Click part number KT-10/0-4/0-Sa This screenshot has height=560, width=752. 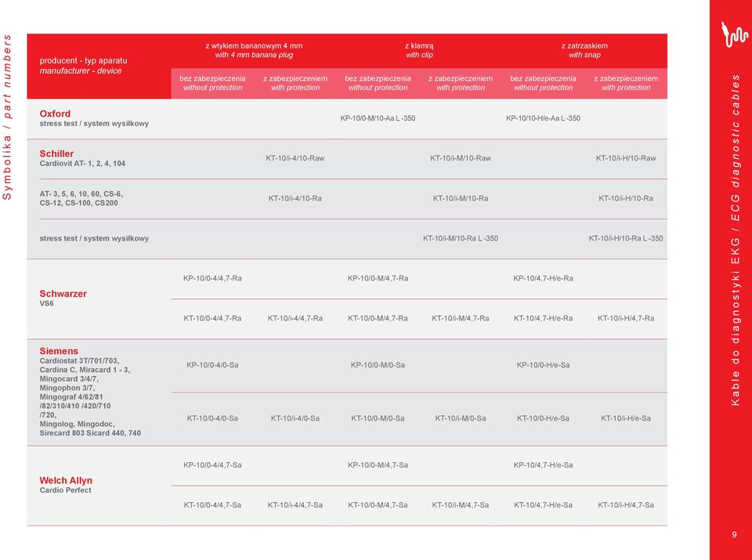212,418
